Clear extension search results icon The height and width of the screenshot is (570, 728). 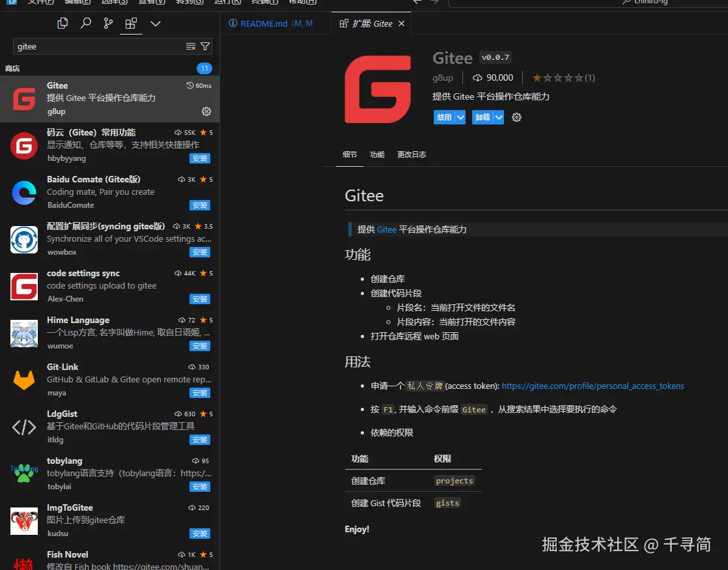coord(190,46)
